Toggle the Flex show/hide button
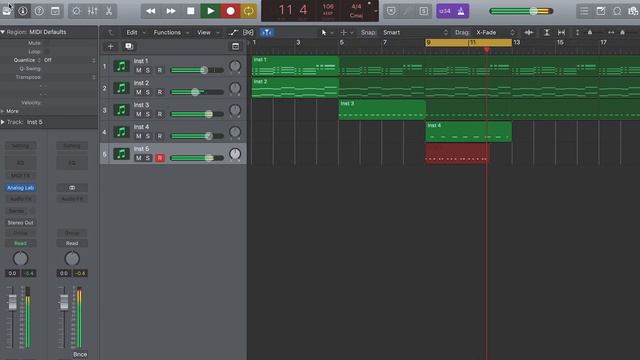The width and height of the screenshot is (640, 360). click(248, 32)
